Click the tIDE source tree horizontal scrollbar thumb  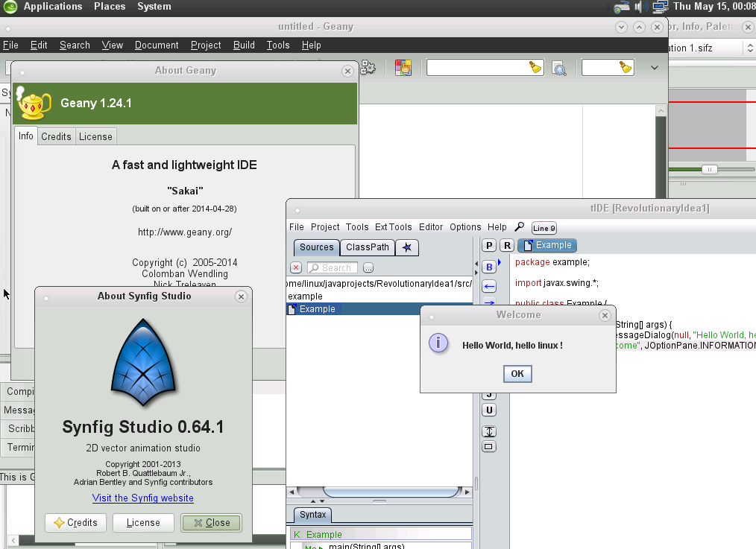pyautogui.click(x=391, y=492)
